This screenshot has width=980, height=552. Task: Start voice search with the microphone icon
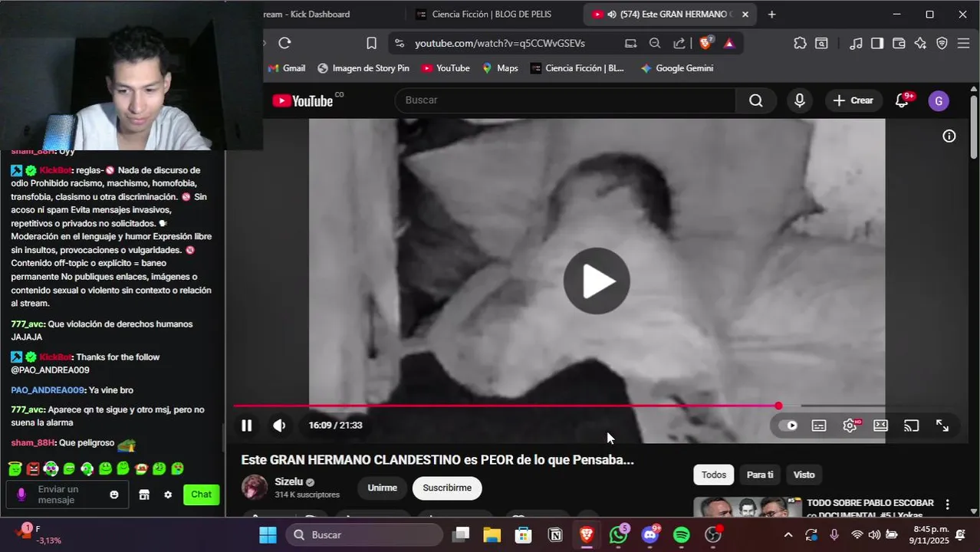tap(800, 100)
